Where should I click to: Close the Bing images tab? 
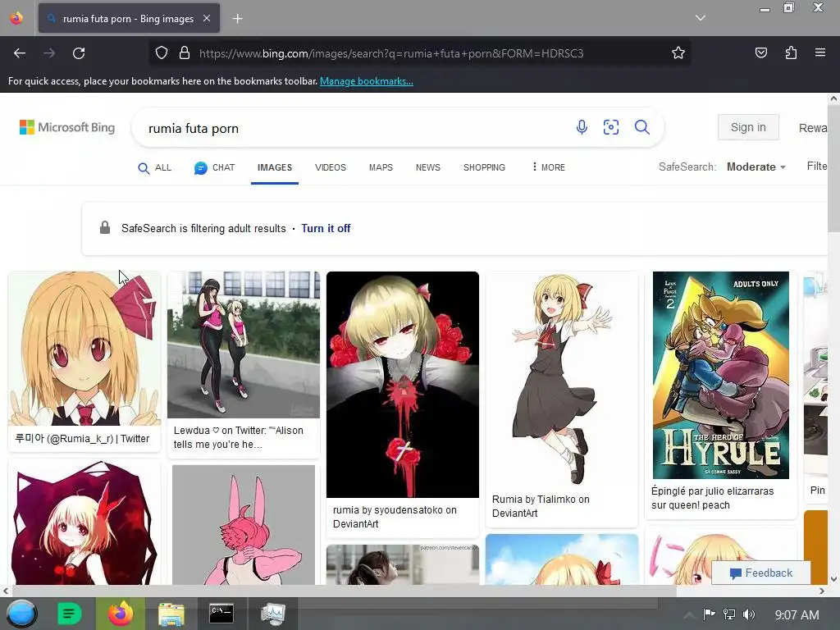206,18
